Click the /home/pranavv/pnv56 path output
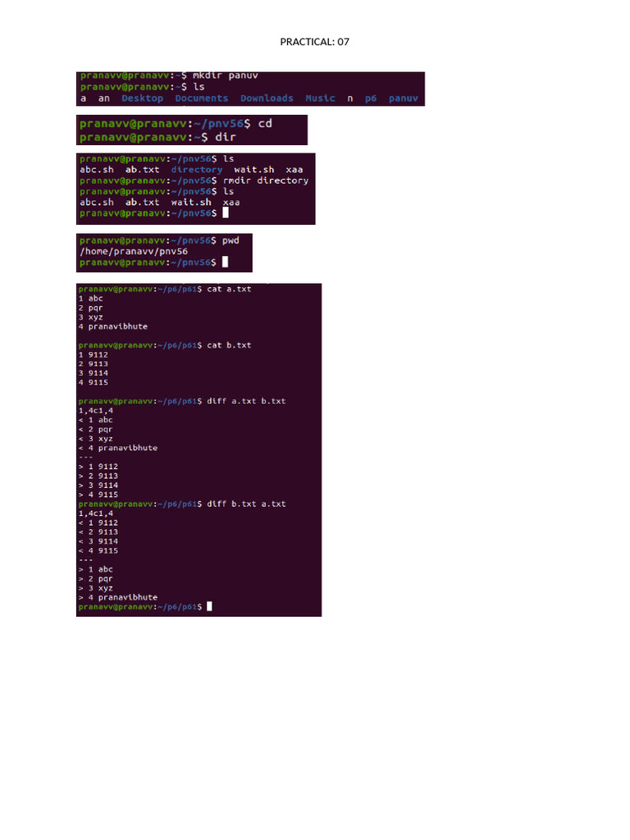 point(134,251)
